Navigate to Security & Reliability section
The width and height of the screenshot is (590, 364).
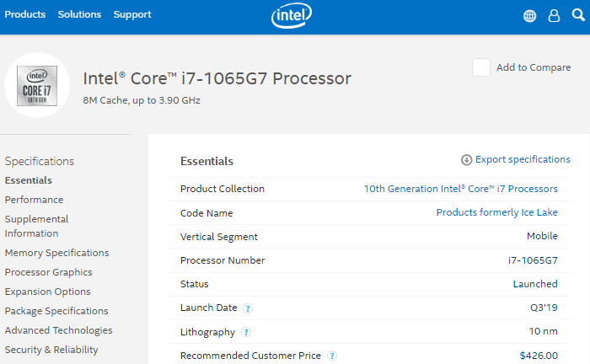click(x=51, y=350)
